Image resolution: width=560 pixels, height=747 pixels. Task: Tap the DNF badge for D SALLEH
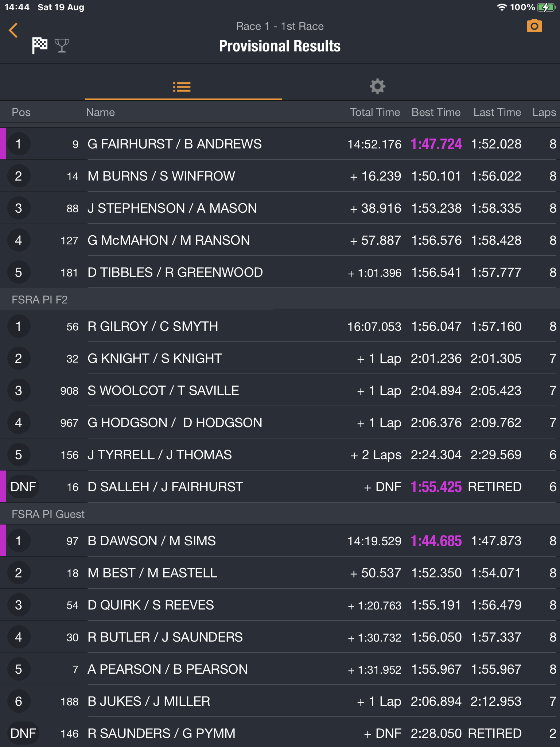23,487
